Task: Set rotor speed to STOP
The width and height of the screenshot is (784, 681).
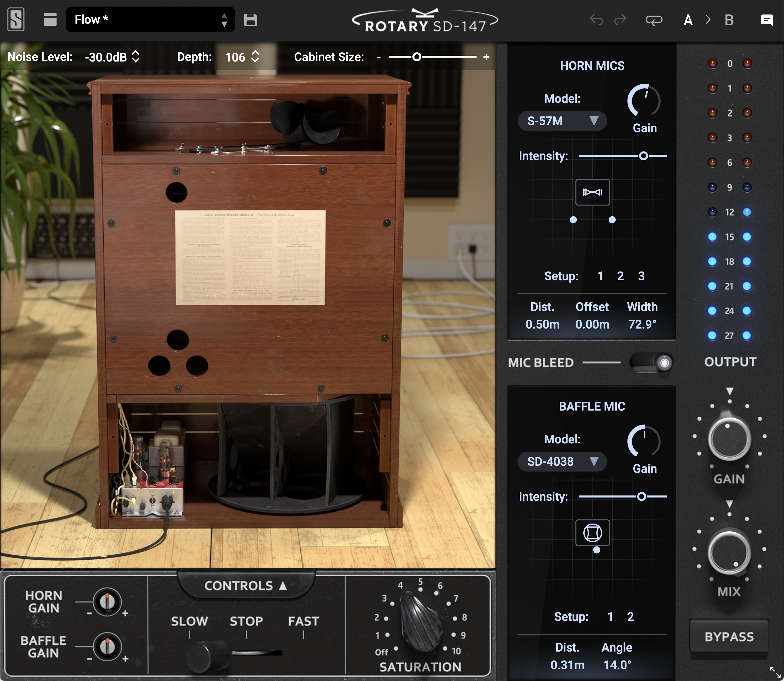Action: point(246,621)
